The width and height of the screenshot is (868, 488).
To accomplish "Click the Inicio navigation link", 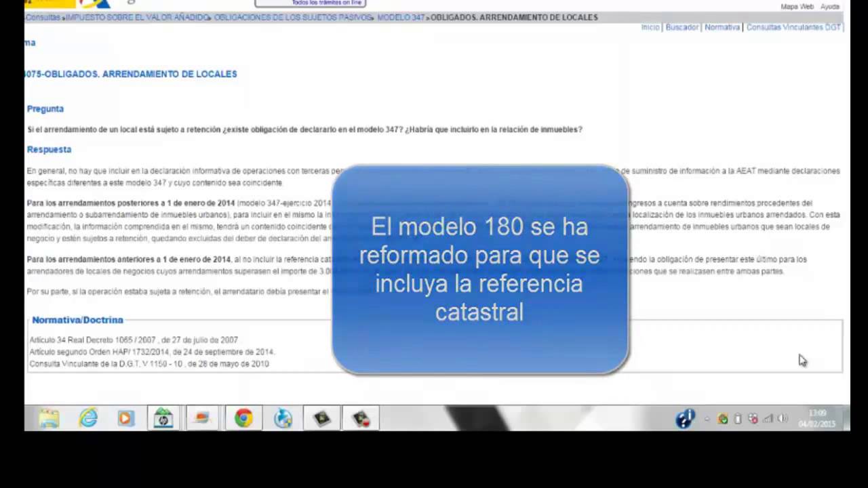I will (650, 27).
